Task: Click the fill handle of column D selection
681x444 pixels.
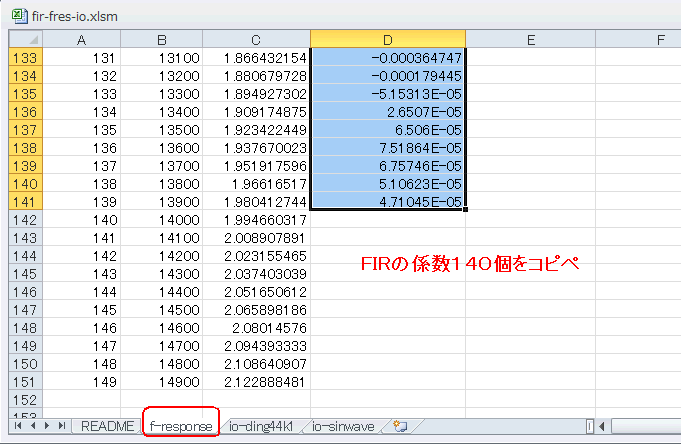Action: tap(466, 209)
